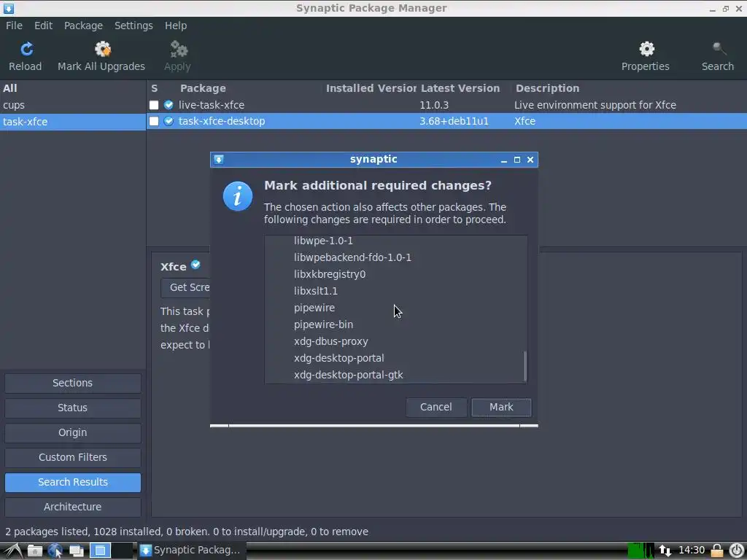The width and height of the screenshot is (747, 560).
Task: Switch to second workspace in pager
Action: (x=122, y=551)
